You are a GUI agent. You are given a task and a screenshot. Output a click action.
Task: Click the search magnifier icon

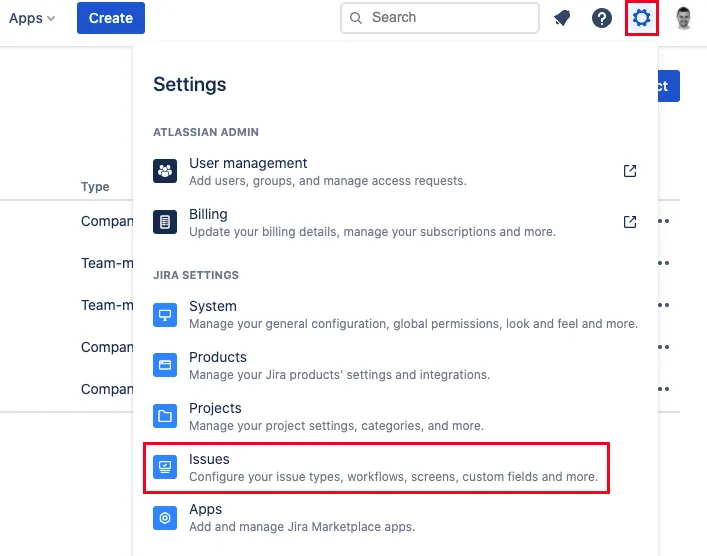point(356,18)
